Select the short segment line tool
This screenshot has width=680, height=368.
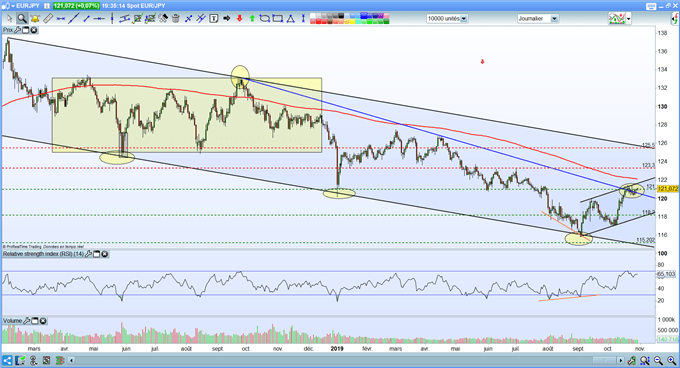pos(87,19)
